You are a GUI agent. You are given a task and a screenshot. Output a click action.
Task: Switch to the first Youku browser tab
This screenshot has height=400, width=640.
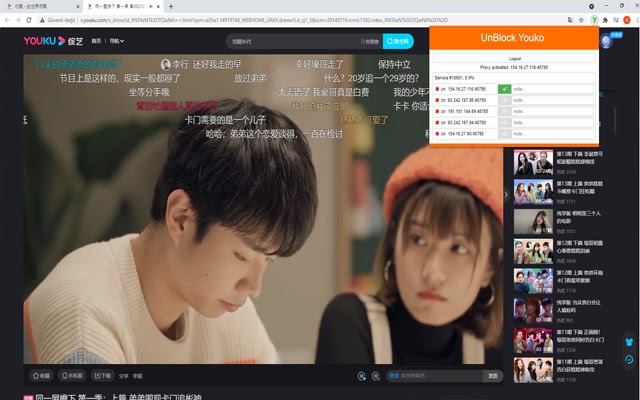(41, 7)
